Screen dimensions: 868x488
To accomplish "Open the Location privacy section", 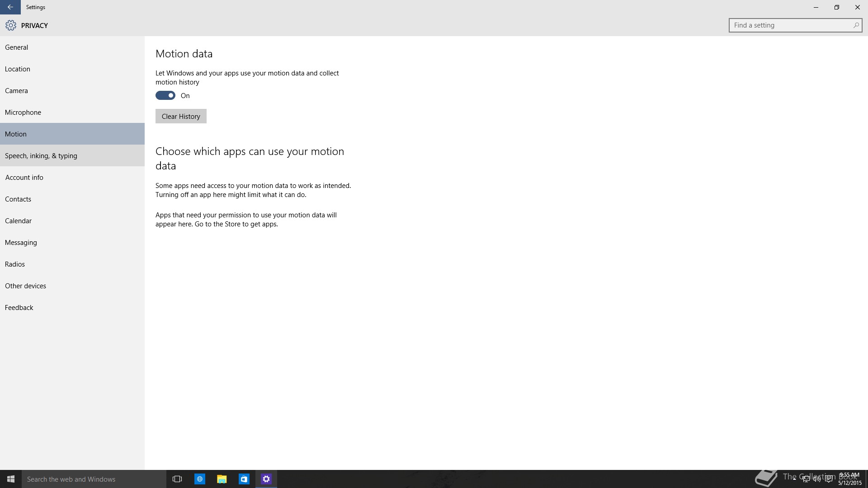I will click(x=72, y=69).
